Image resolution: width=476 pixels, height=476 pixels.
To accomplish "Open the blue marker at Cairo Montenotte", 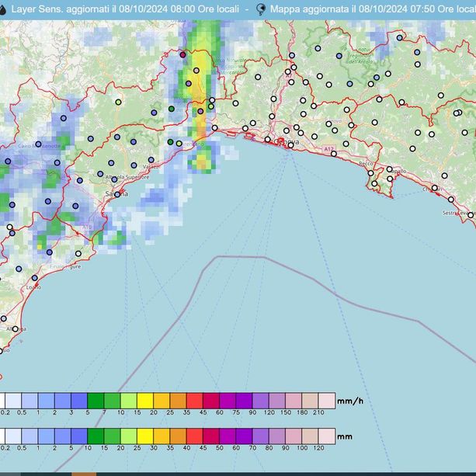I will [x=38, y=144].
